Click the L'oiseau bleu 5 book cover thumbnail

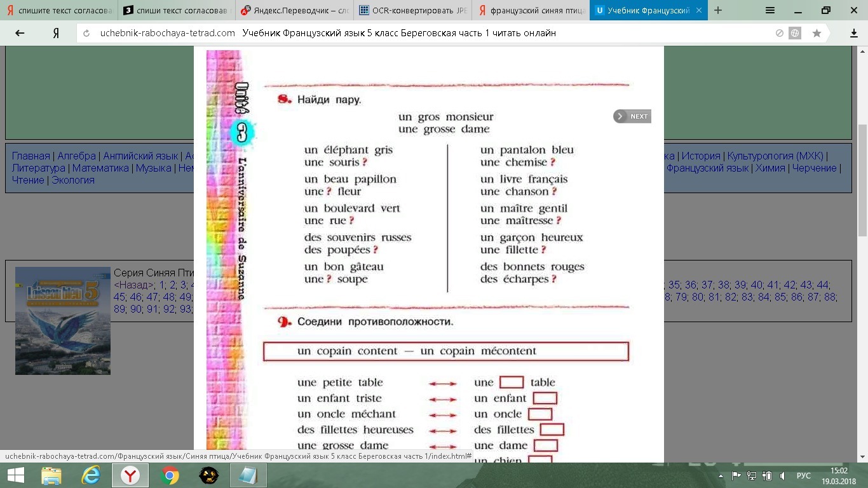(x=63, y=321)
